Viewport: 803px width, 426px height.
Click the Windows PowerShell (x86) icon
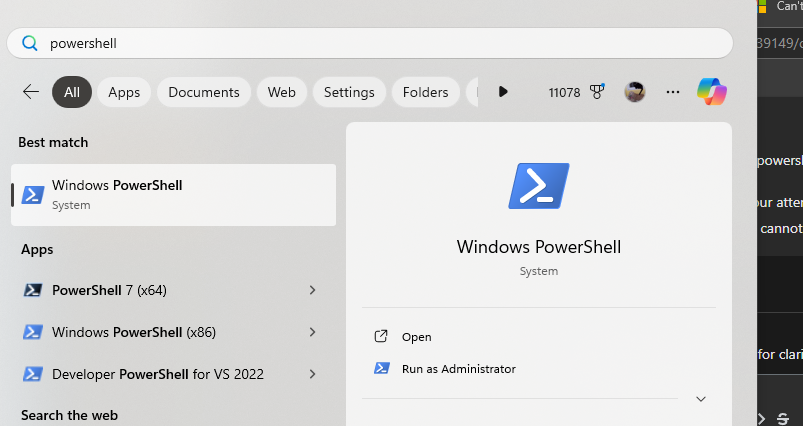pyautogui.click(x=33, y=332)
